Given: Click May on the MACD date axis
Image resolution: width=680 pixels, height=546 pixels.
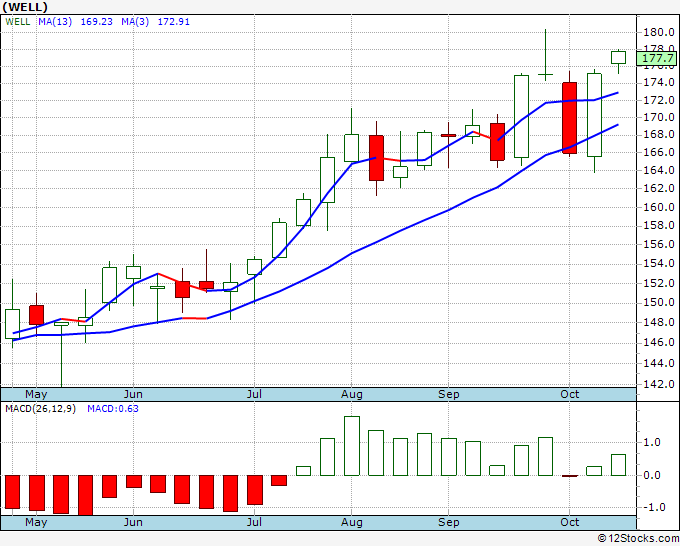Looking at the screenshot, I should click(x=36, y=522).
